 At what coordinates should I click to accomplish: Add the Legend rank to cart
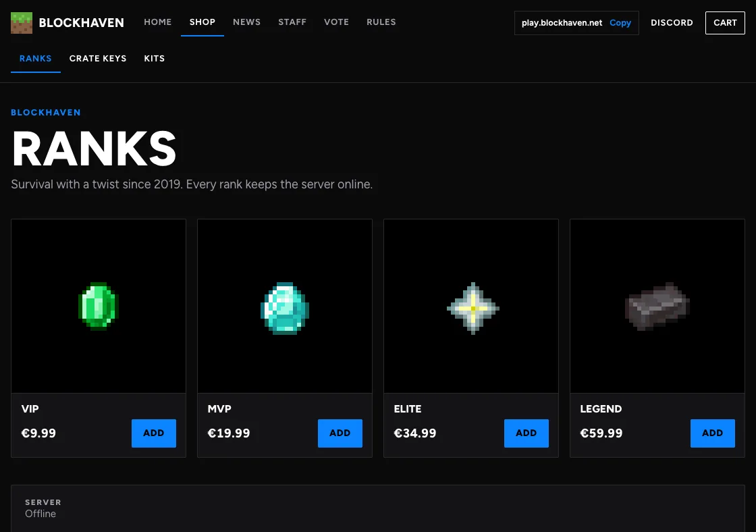713,433
